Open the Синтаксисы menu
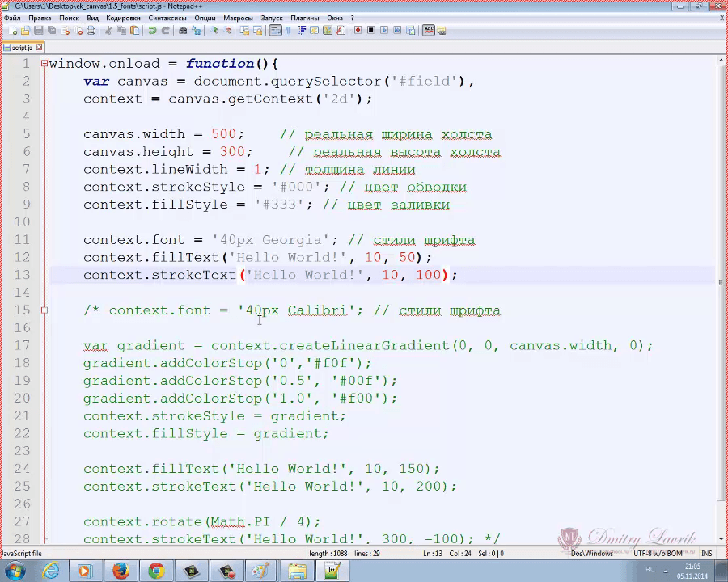This screenshot has width=728, height=582. point(167,18)
